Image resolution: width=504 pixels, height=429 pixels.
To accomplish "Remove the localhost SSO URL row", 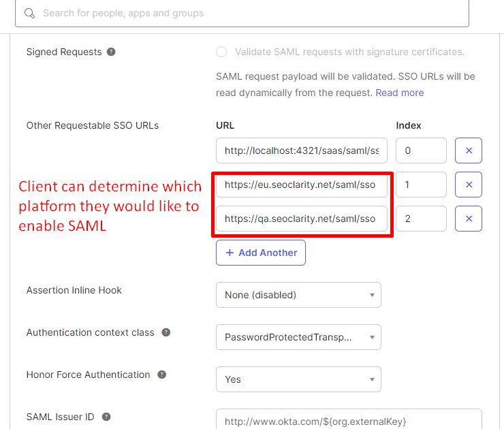I will click(469, 150).
